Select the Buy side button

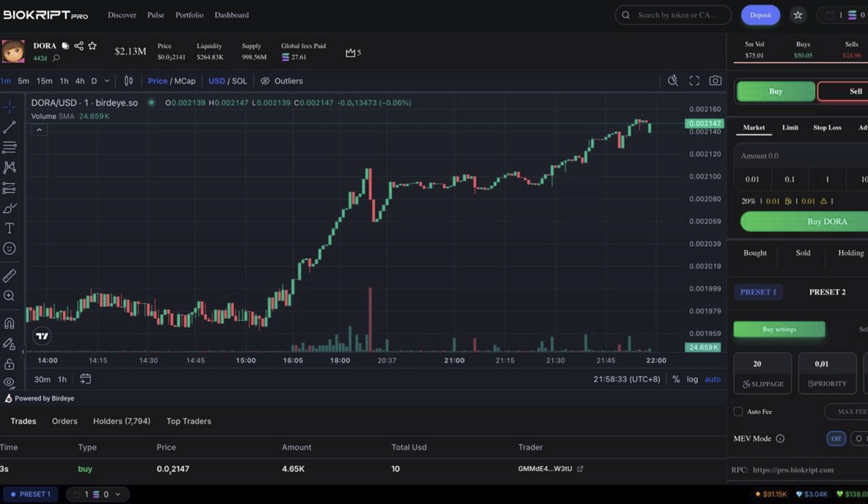pos(776,91)
